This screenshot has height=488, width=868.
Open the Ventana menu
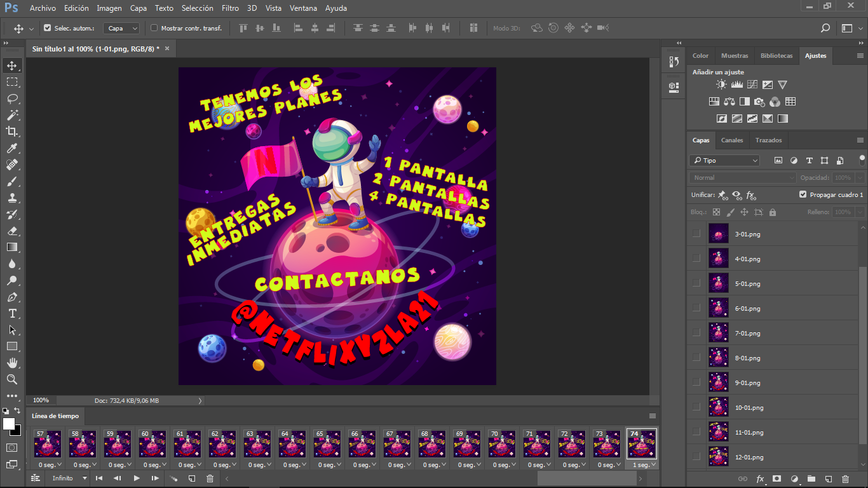303,8
